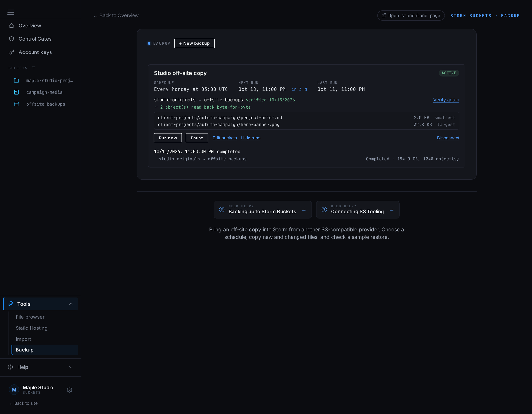Click Verify again link
This screenshot has width=532, height=414.
pos(446,100)
